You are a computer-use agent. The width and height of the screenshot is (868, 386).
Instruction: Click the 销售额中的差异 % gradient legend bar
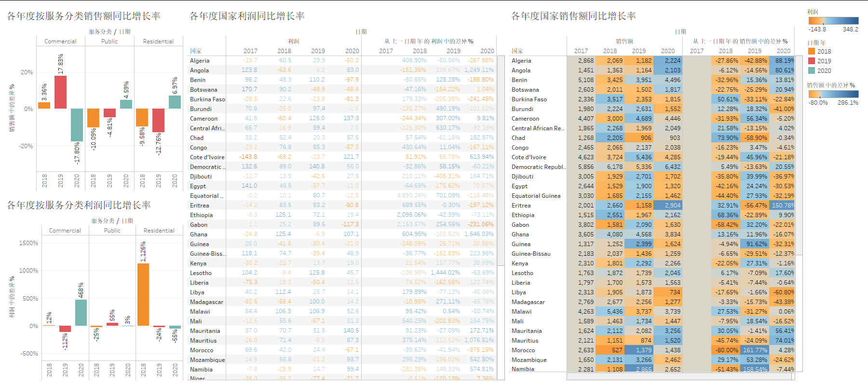pos(833,94)
